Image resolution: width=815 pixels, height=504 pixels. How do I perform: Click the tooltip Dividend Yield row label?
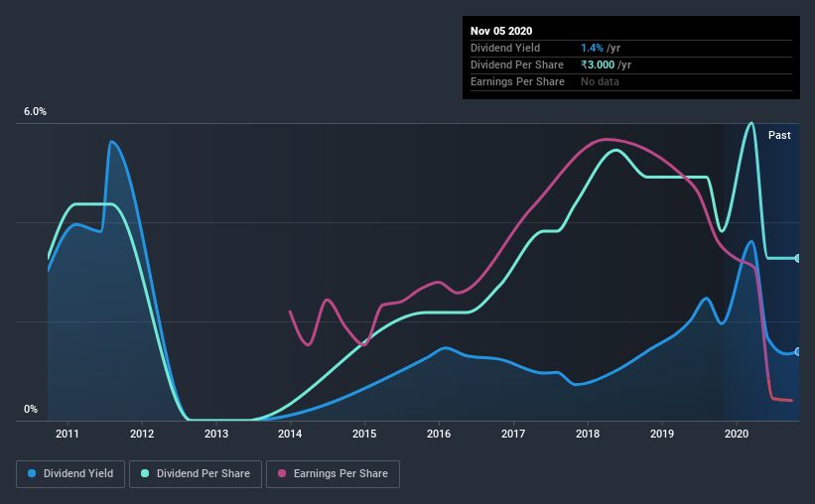tap(505, 48)
